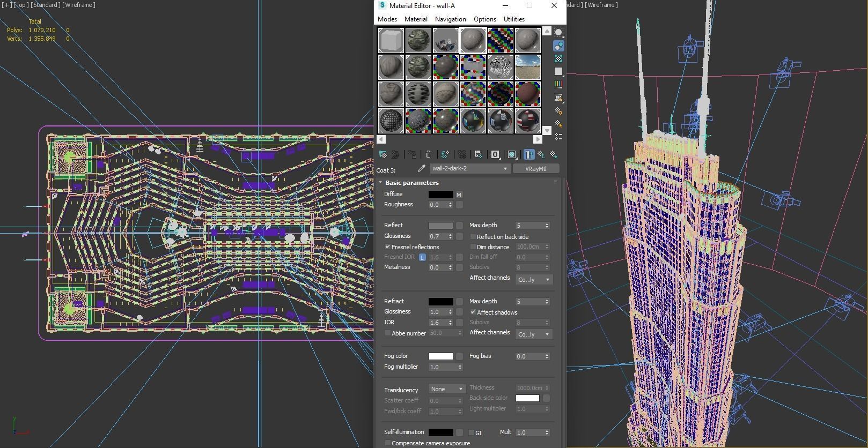Viewport: 868px width, 448px height.
Task: Click the Top viewport label menu
Action: 20,5
